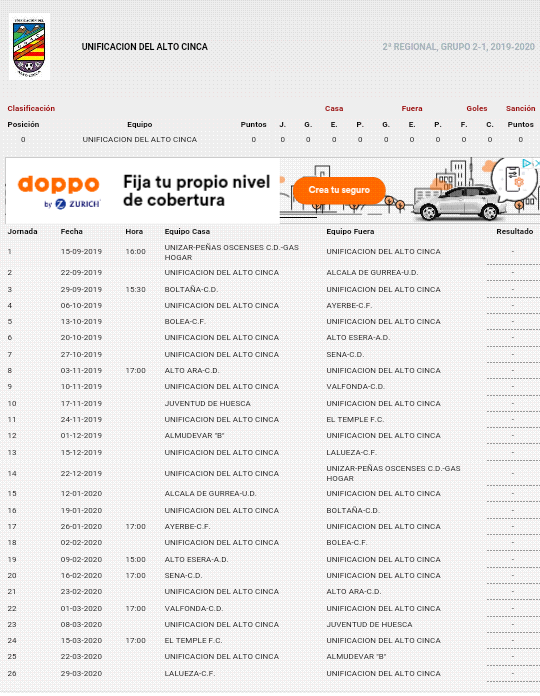The image size is (540, 696).
Task: Open SENA-C.D. home team in jornada 20
Action: [x=183, y=576]
